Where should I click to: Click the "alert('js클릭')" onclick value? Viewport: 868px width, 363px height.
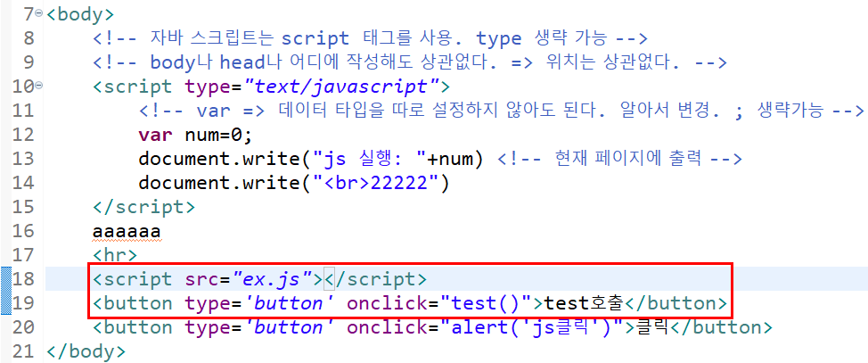tap(532, 328)
